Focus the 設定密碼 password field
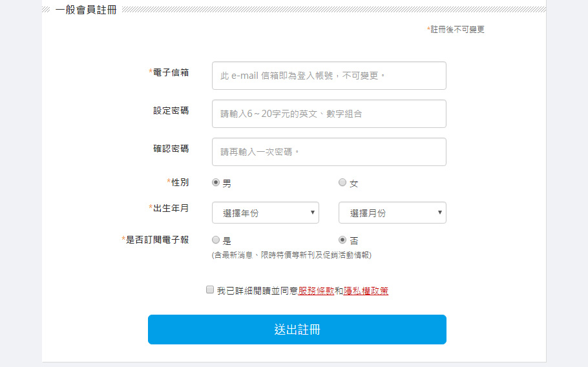Viewport: 588px width, 367px height. (329, 114)
